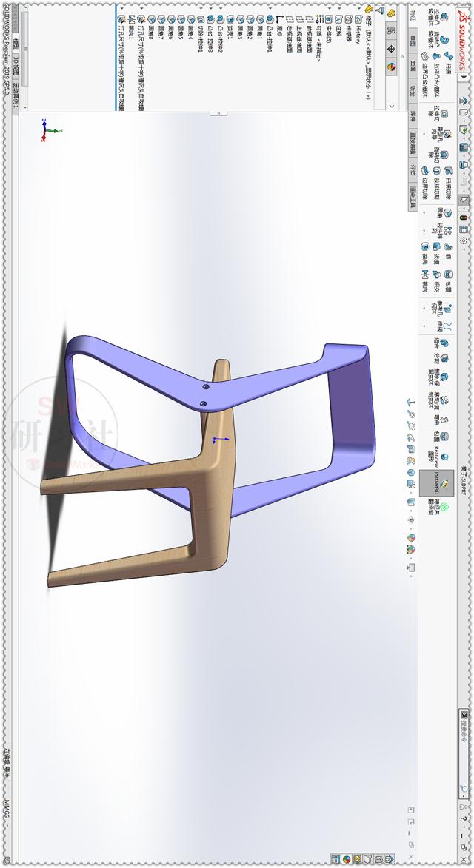Pick the 边界切除 boundary cut tool
Viewport: 474px width, 868px height.
424,182
